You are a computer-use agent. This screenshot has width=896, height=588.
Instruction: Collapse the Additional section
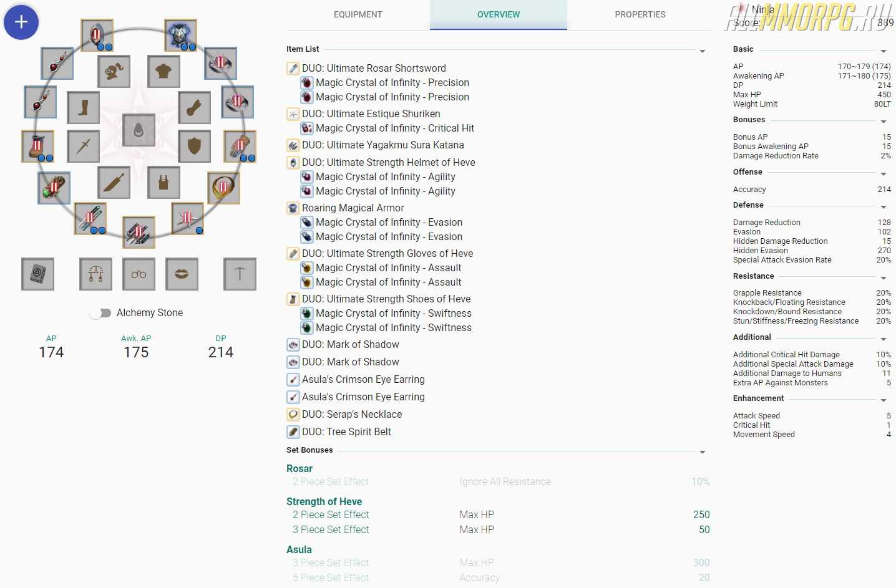[x=884, y=339]
